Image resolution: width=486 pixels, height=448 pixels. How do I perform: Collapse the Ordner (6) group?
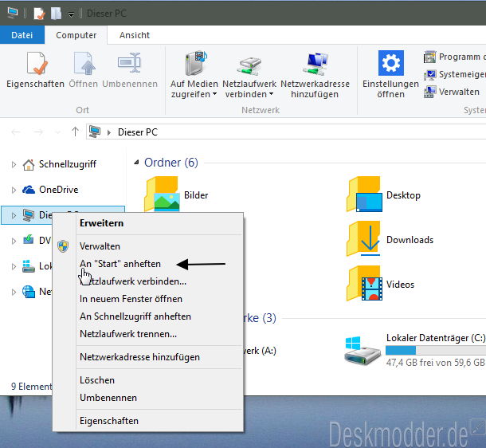[x=136, y=162]
